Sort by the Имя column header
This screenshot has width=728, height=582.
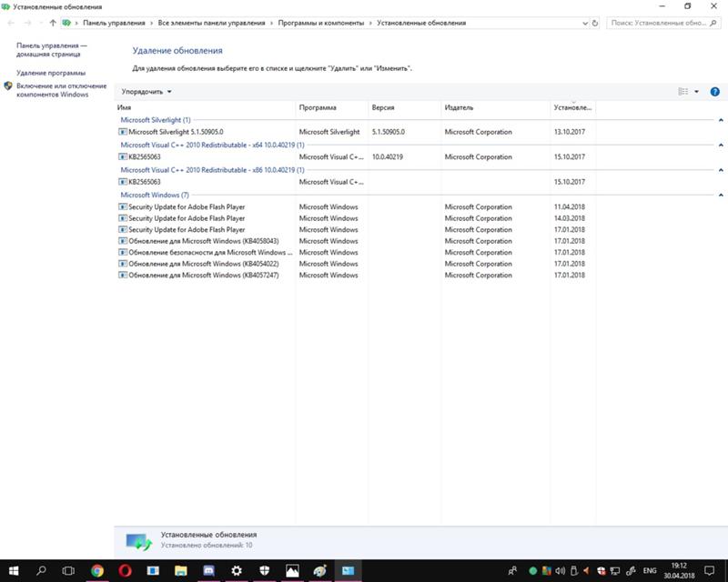[205, 107]
